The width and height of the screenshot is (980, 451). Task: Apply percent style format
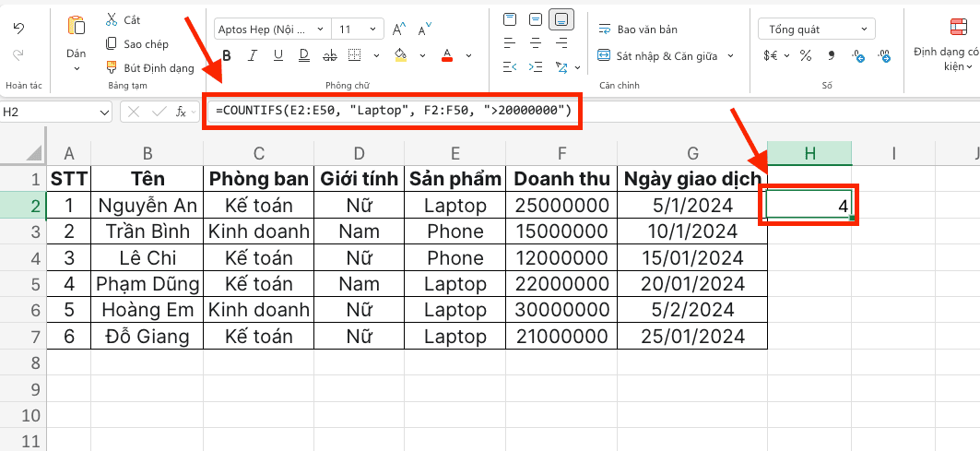click(806, 55)
